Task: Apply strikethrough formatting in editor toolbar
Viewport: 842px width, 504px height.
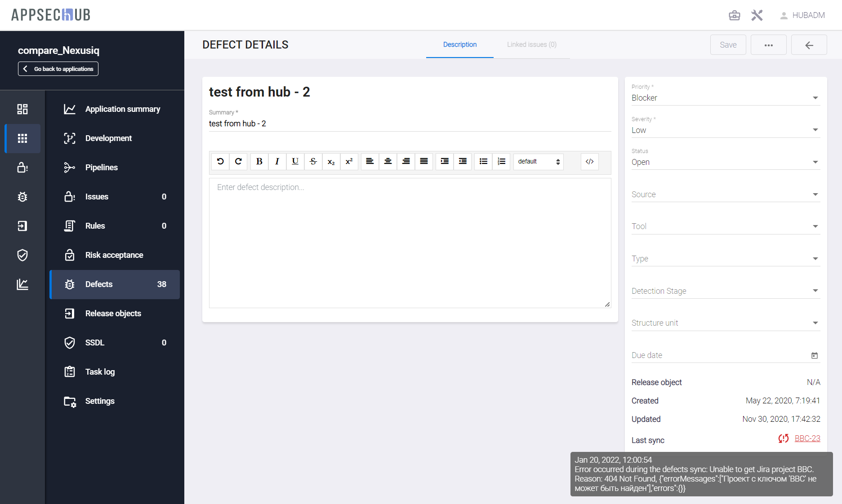Action: click(313, 162)
